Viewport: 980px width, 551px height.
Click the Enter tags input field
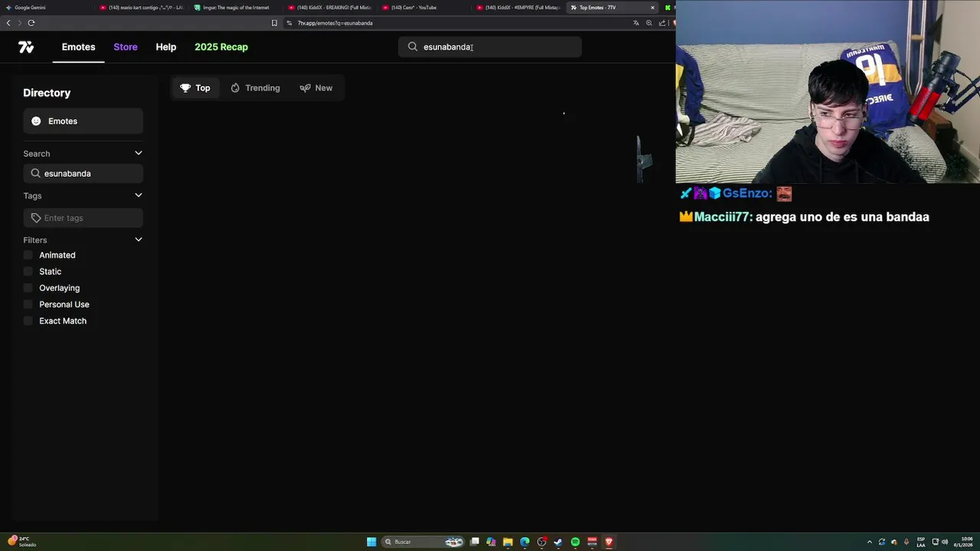[83, 218]
